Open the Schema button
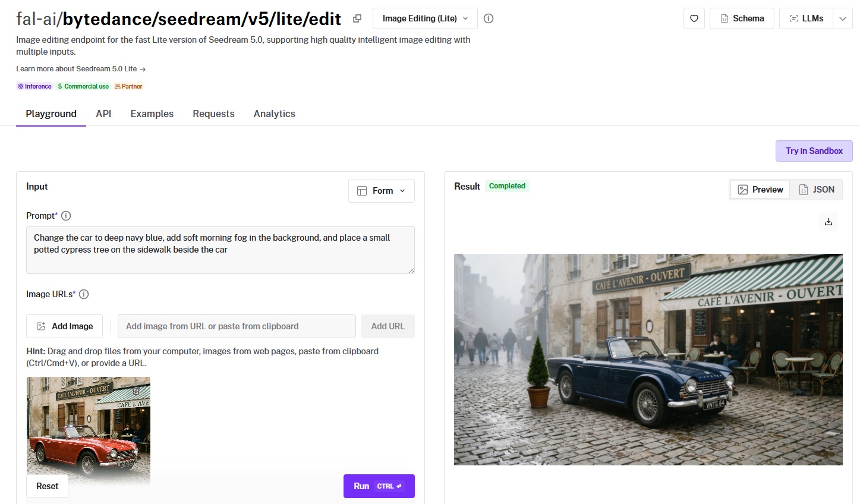The image size is (860, 504). pyautogui.click(x=742, y=18)
